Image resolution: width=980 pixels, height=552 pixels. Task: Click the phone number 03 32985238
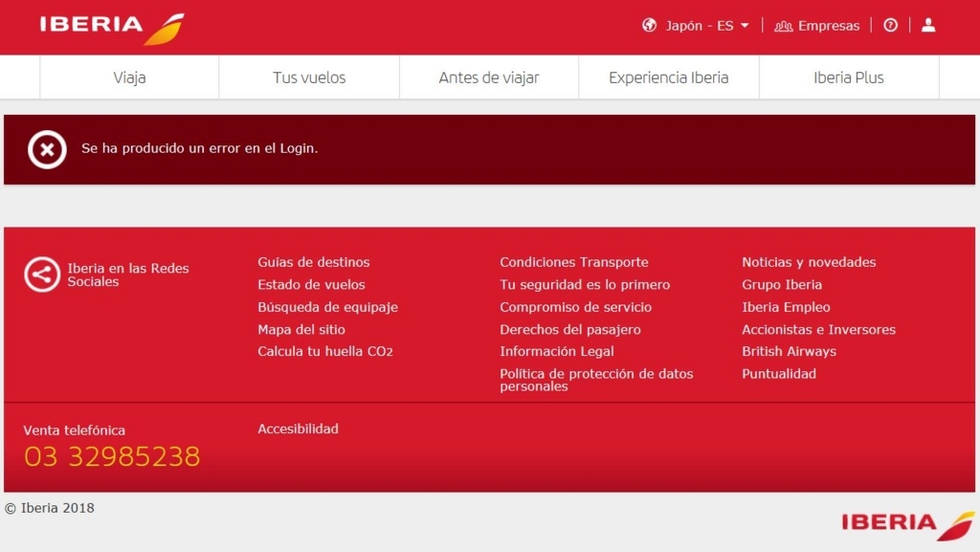point(112,456)
